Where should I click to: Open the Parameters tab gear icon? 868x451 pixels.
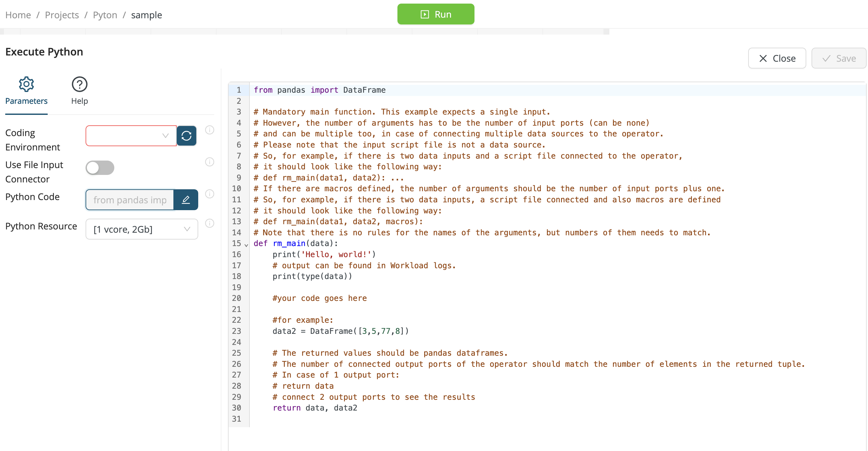click(x=26, y=84)
